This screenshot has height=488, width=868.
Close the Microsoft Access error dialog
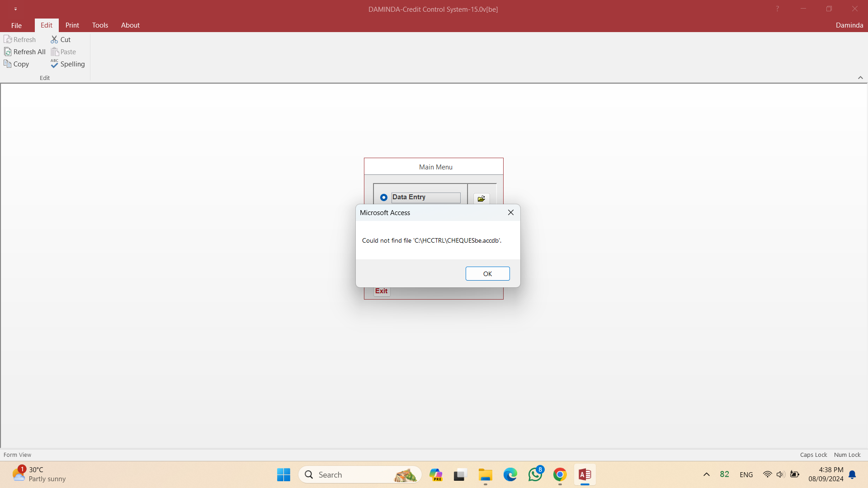pos(510,212)
